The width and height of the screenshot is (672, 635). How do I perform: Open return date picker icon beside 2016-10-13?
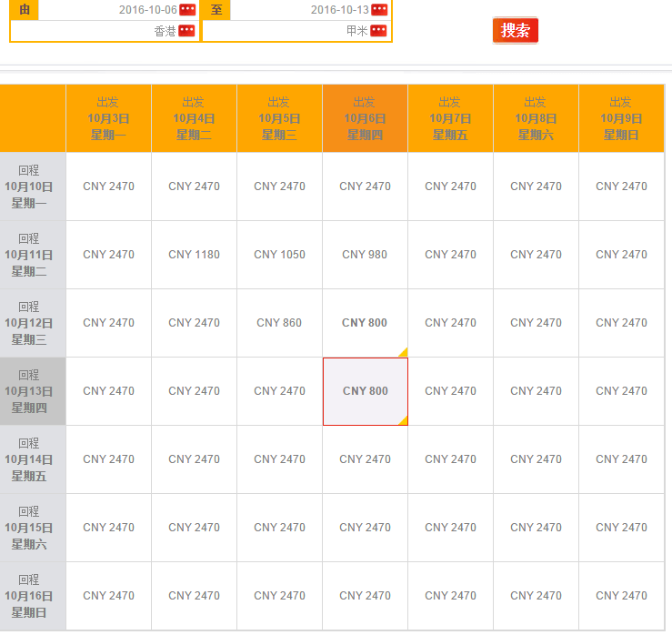[379, 9]
